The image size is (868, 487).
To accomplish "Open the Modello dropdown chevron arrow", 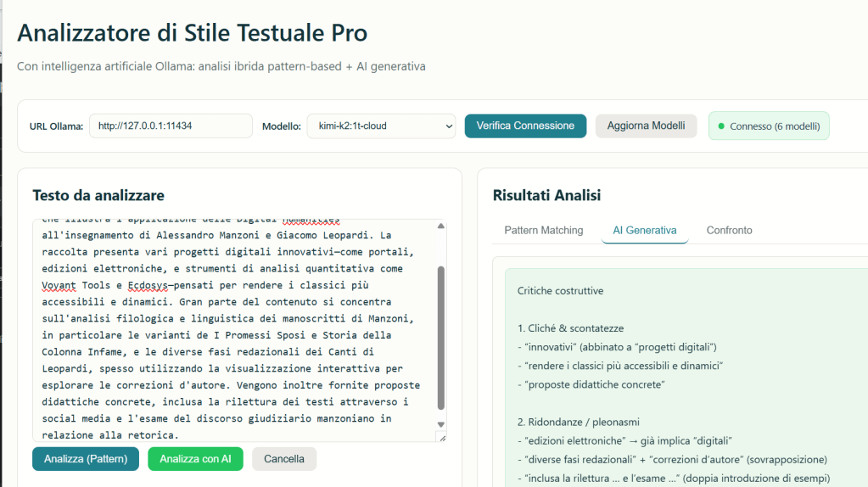I will pyautogui.click(x=448, y=126).
